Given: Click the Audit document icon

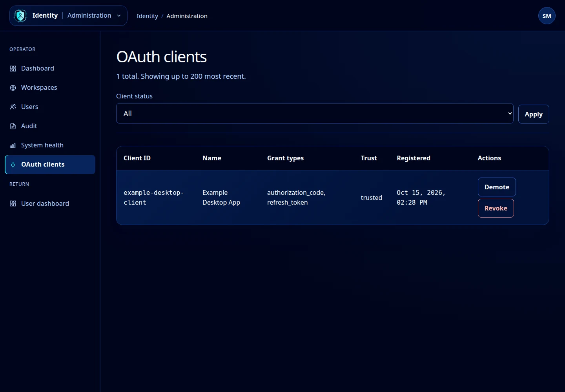Looking at the screenshot, I should tap(13, 126).
